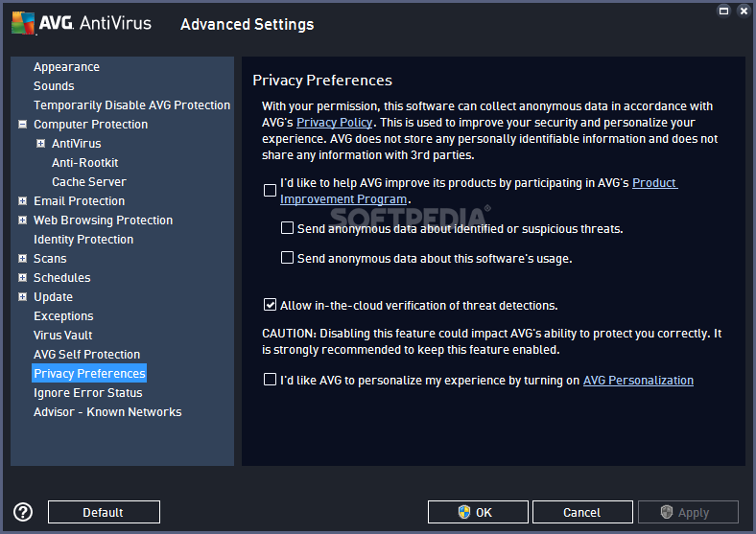Expand the Update tree node
This screenshot has height=534, width=756.
(22, 297)
